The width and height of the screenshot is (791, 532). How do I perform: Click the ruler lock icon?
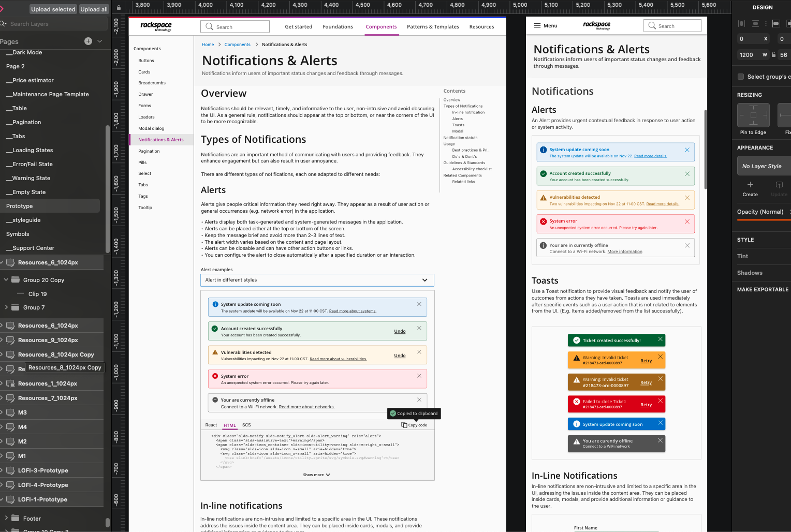tap(119, 8)
